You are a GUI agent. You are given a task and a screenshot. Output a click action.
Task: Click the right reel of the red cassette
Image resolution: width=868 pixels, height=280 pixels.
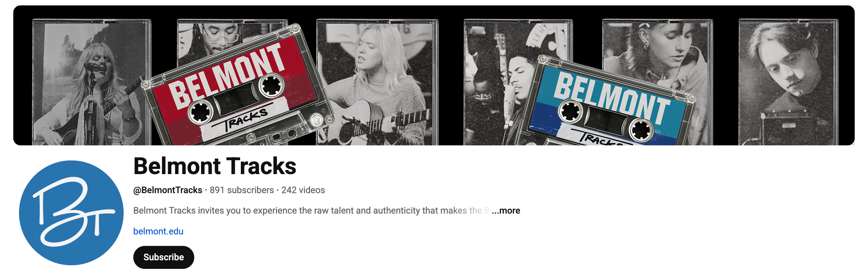tap(271, 85)
